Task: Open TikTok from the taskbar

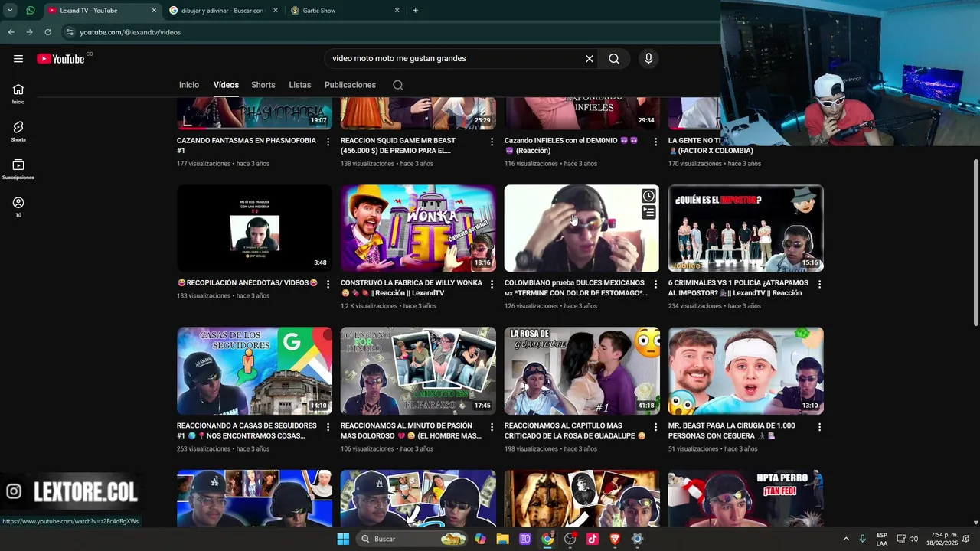Action: tap(593, 539)
